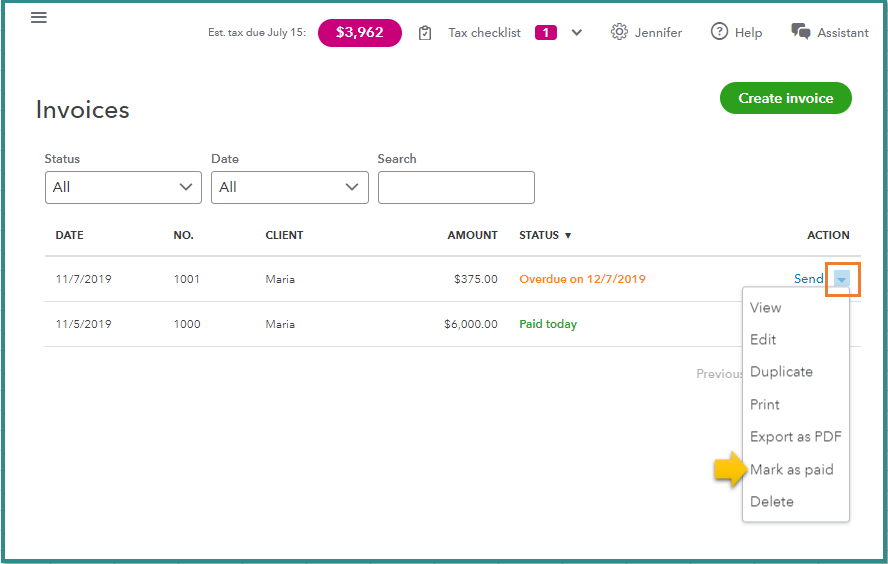Click the Send link for invoice 1001
The height and width of the screenshot is (564, 888).
pyautogui.click(x=808, y=279)
